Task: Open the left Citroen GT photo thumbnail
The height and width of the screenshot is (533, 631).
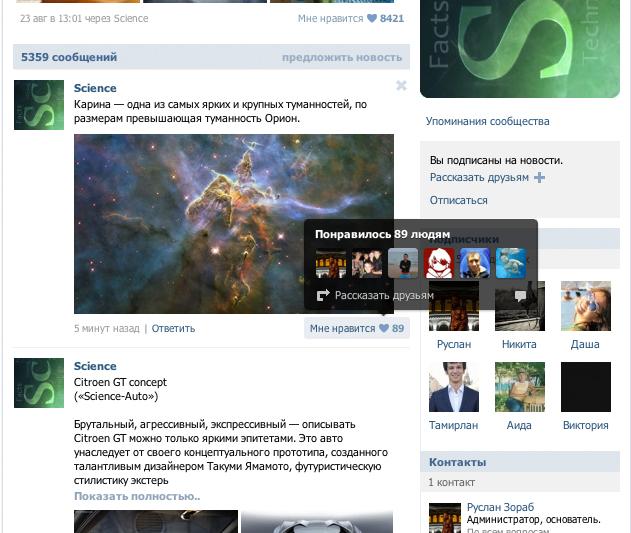Action: pos(156,521)
